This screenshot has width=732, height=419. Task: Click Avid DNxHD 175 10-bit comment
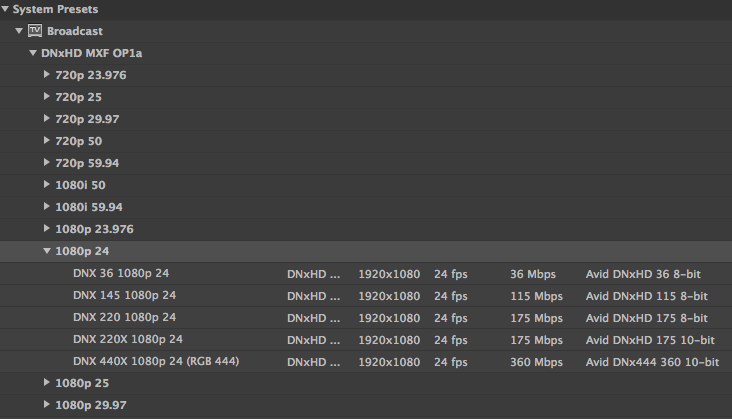[x=650, y=340]
